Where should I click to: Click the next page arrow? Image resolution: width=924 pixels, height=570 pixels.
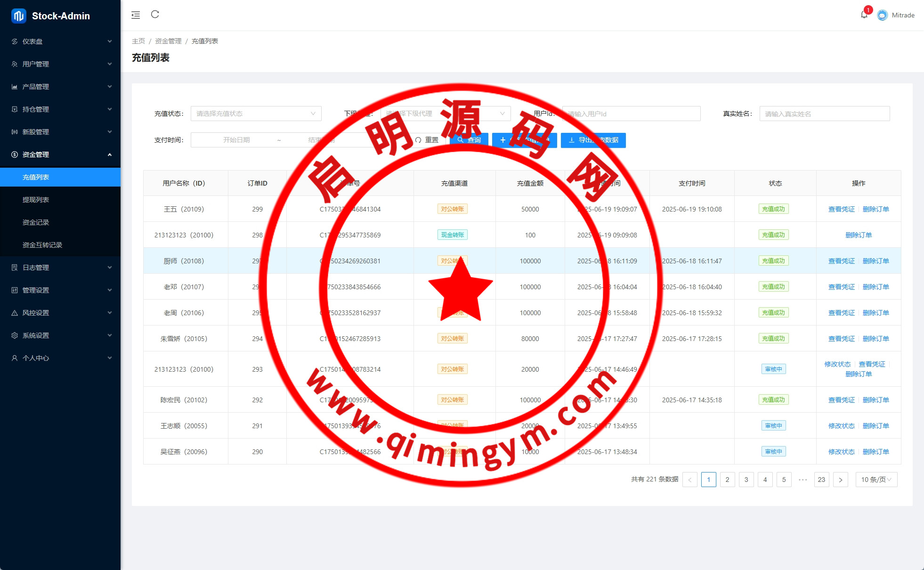(x=840, y=480)
